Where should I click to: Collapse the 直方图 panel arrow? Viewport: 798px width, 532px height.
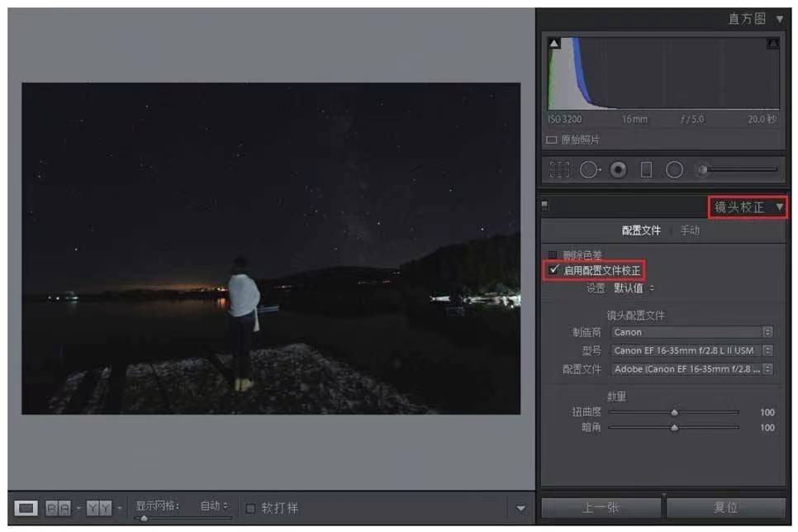779,19
